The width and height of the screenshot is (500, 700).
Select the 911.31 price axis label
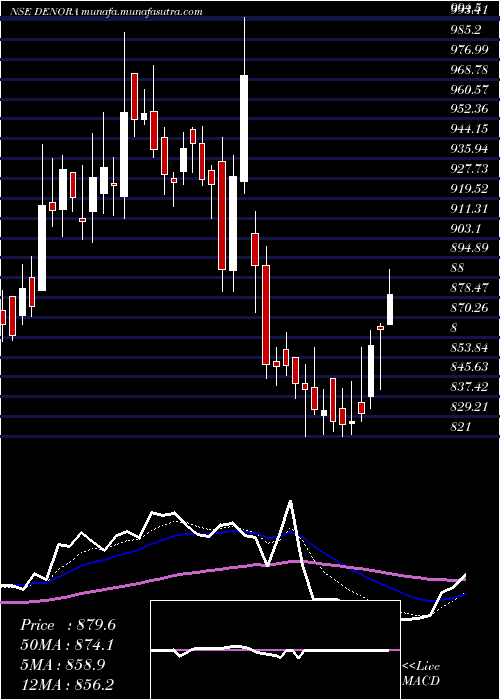[x=470, y=208]
